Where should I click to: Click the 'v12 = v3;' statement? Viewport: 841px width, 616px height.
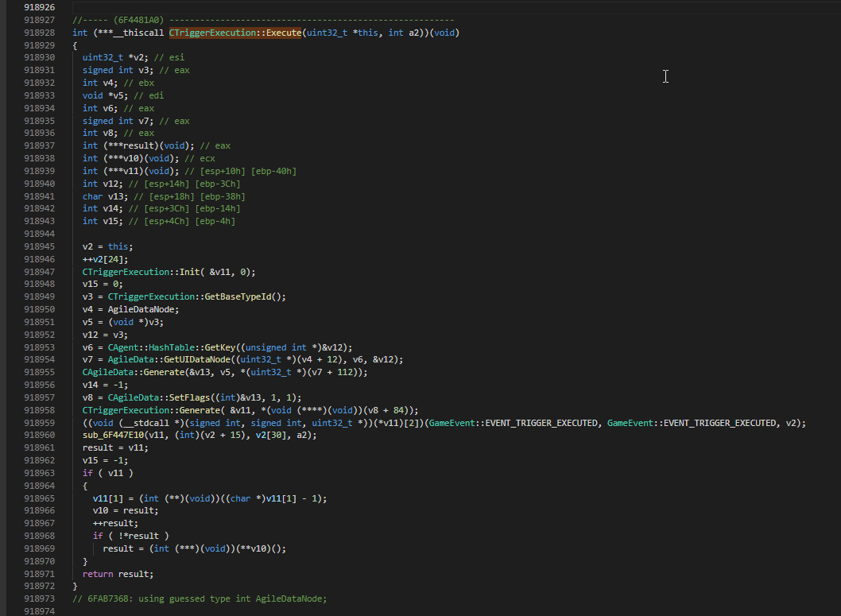pyautogui.click(x=105, y=335)
